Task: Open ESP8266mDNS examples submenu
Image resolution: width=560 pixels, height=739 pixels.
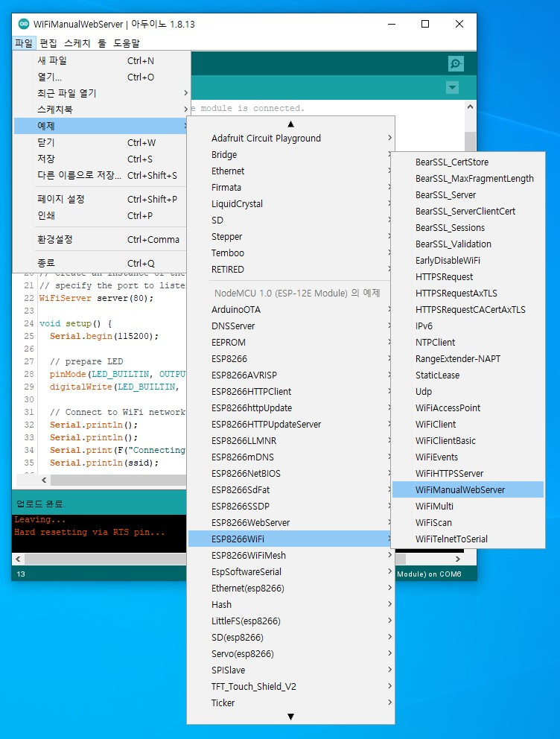Action: (290, 457)
